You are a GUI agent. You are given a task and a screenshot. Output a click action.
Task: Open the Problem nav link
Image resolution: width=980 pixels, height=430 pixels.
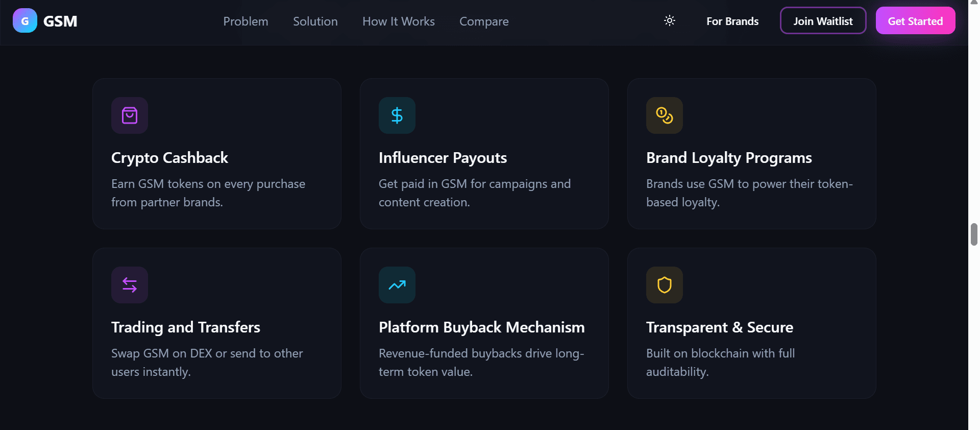coord(246,21)
